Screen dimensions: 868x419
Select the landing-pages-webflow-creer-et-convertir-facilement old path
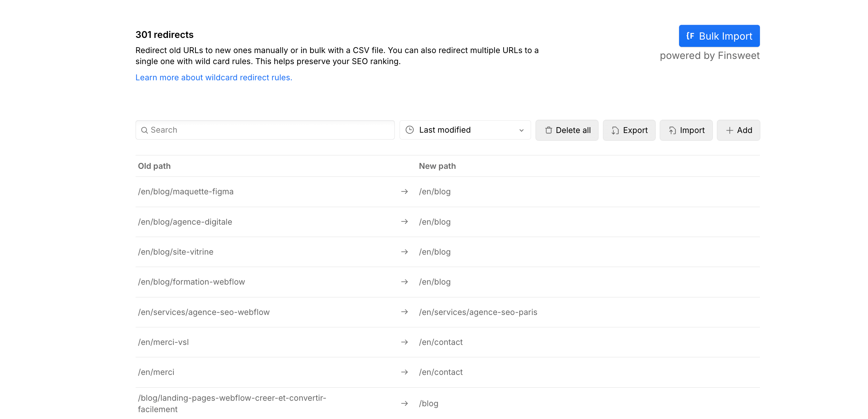pyautogui.click(x=232, y=403)
